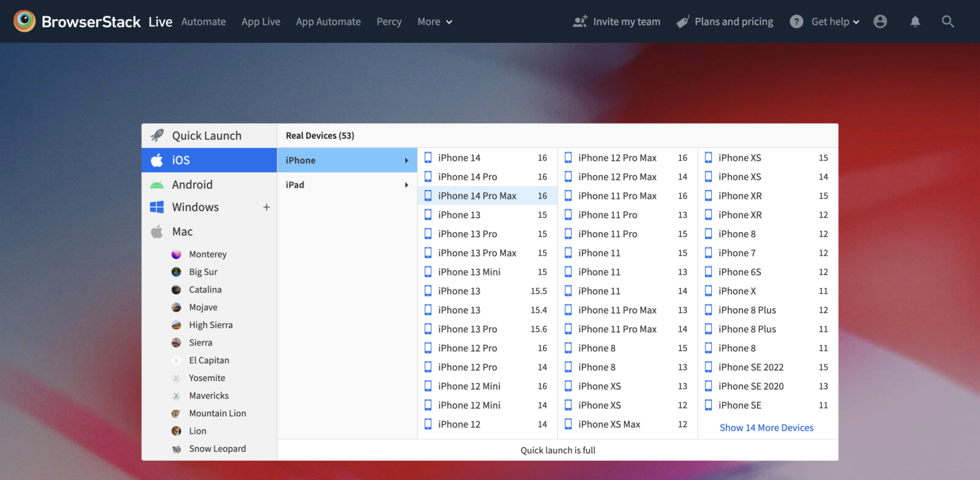
Task: Click the Invite my team icon
Action: (x=579, y=21)
